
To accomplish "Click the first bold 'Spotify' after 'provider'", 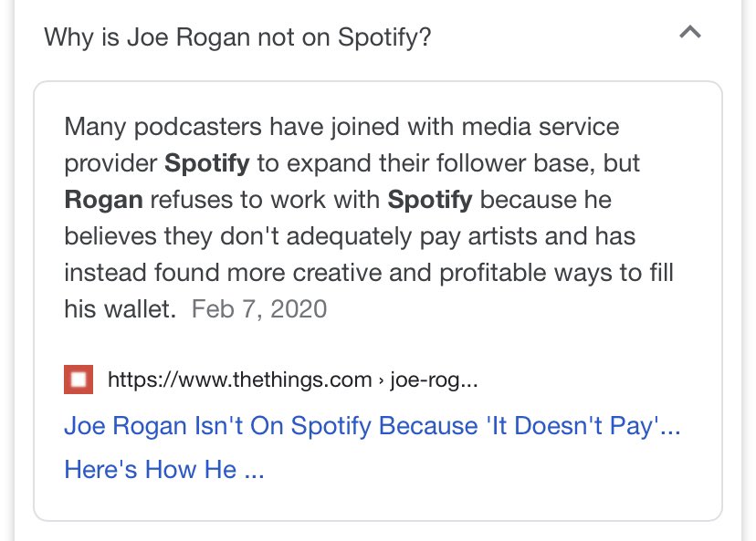I will (x=207, y=163).
